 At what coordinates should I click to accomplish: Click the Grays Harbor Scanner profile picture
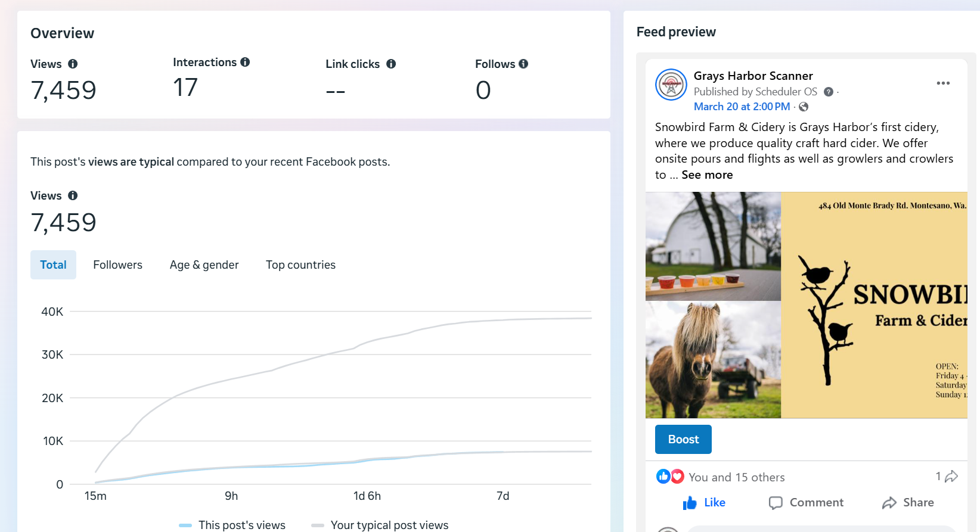[x=671, y=85]
